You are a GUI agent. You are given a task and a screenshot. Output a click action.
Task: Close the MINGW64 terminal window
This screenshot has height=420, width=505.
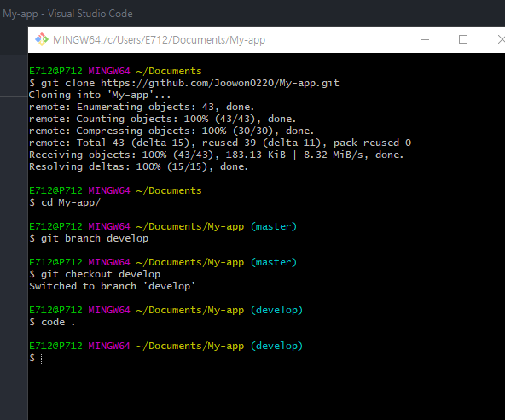point(501,39)
